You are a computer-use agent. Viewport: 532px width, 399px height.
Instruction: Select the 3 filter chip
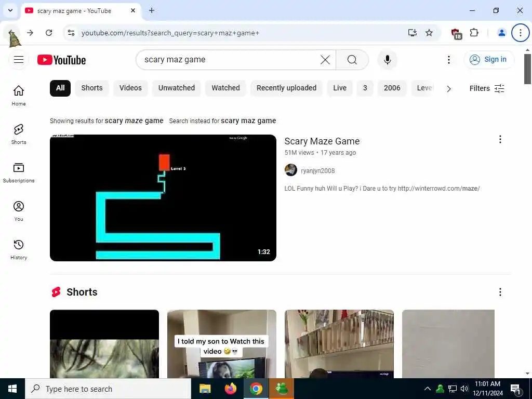pyautogui.click(x=365, y=88)
